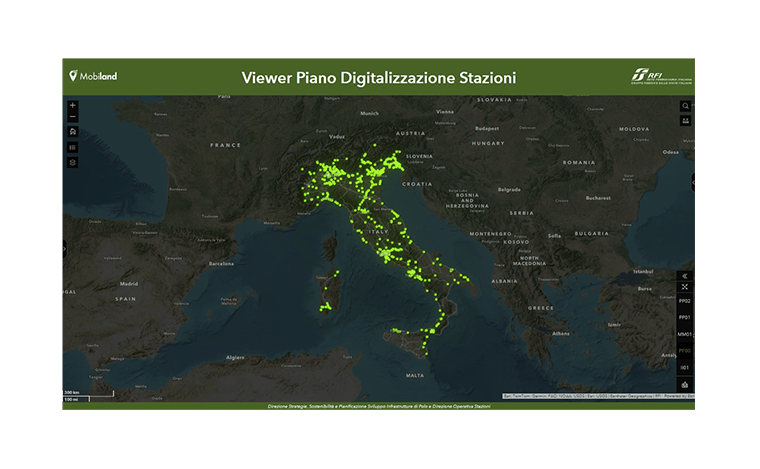This screenshot has width=760, height=469.
Task: Switch to the PF00 level
Action: point(685,351)
